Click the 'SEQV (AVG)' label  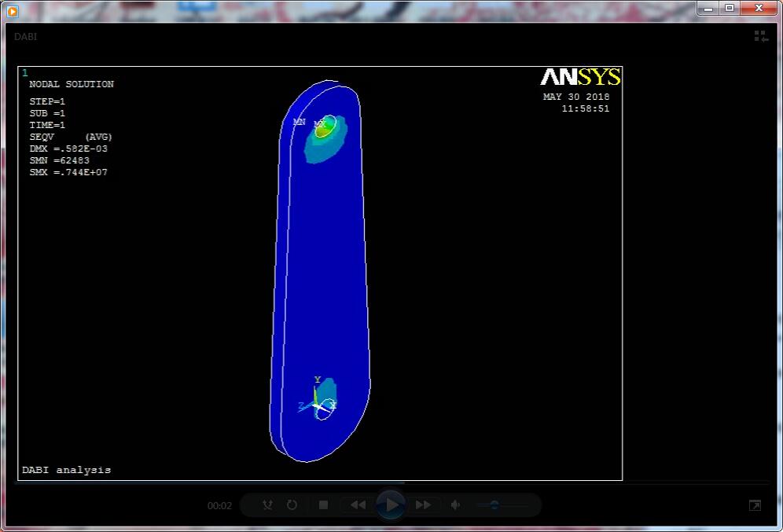(71, 137)
